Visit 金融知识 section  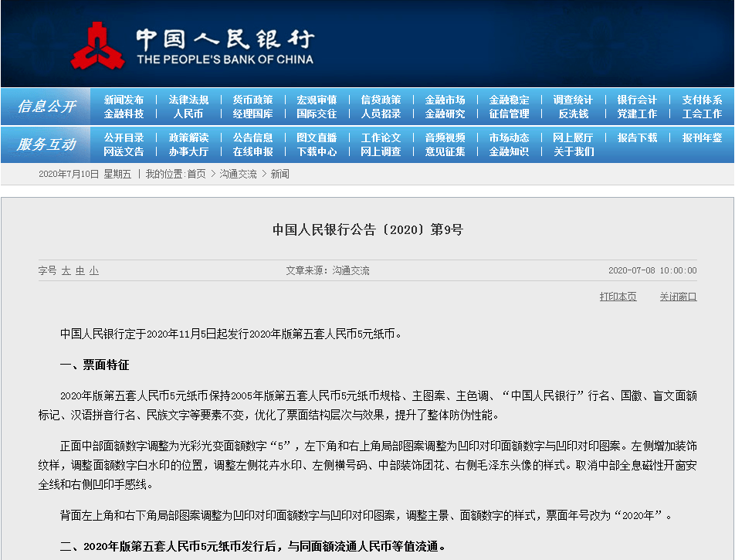click(509, 152)
